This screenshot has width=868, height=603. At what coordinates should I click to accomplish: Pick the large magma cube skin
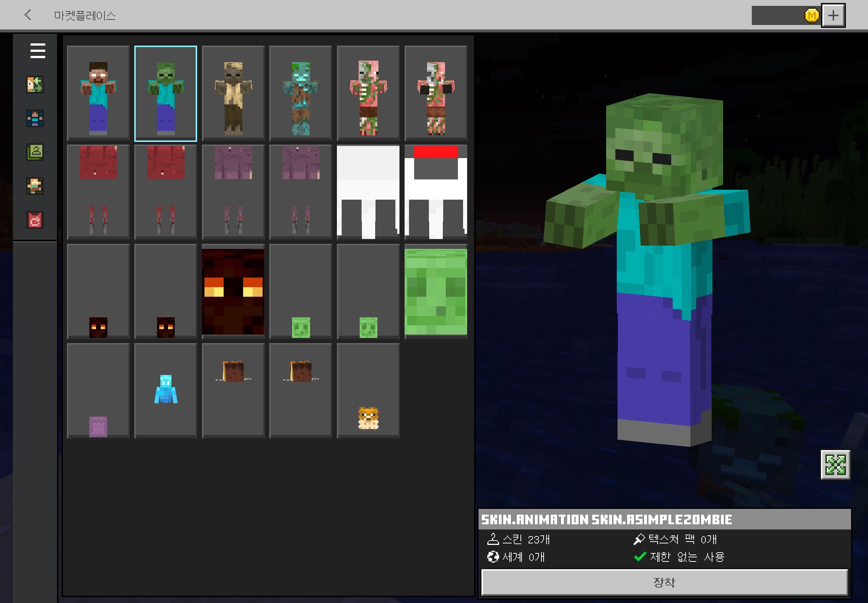tap(233, 292)
